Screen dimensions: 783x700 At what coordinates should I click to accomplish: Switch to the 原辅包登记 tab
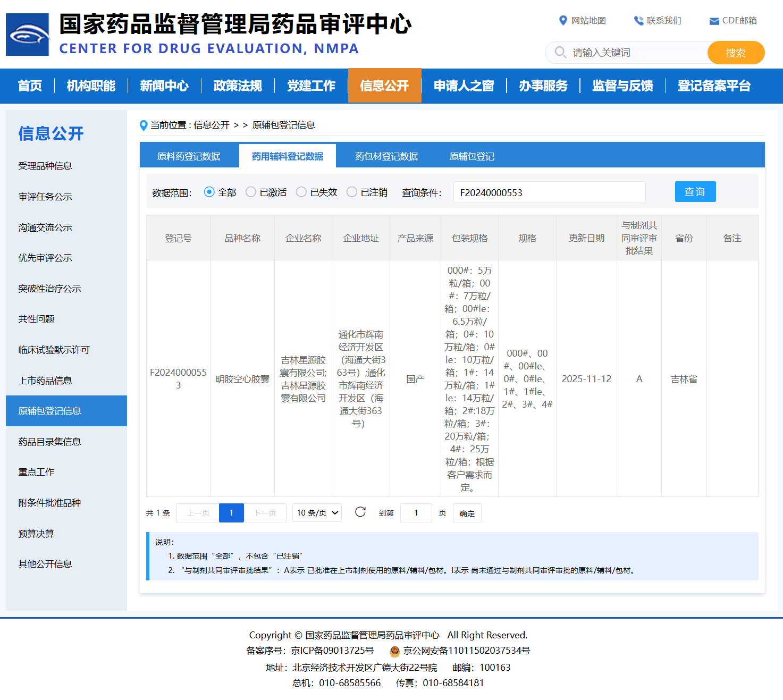coord(472,156)
